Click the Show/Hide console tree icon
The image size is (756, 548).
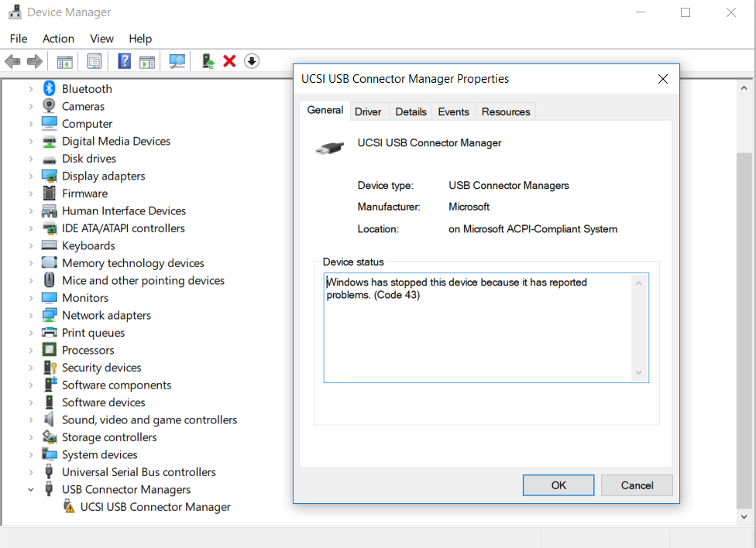(x=65, y=61)
